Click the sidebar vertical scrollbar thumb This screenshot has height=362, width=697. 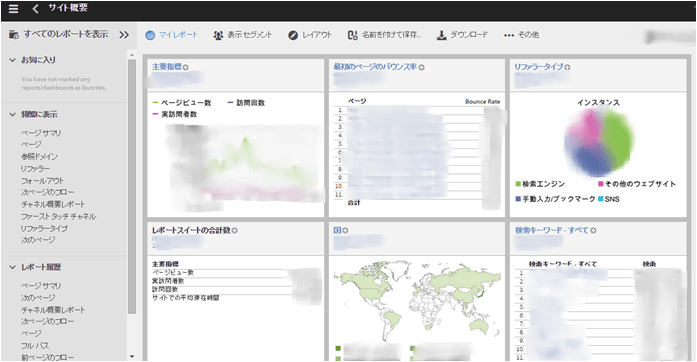[x=132, y=187]
